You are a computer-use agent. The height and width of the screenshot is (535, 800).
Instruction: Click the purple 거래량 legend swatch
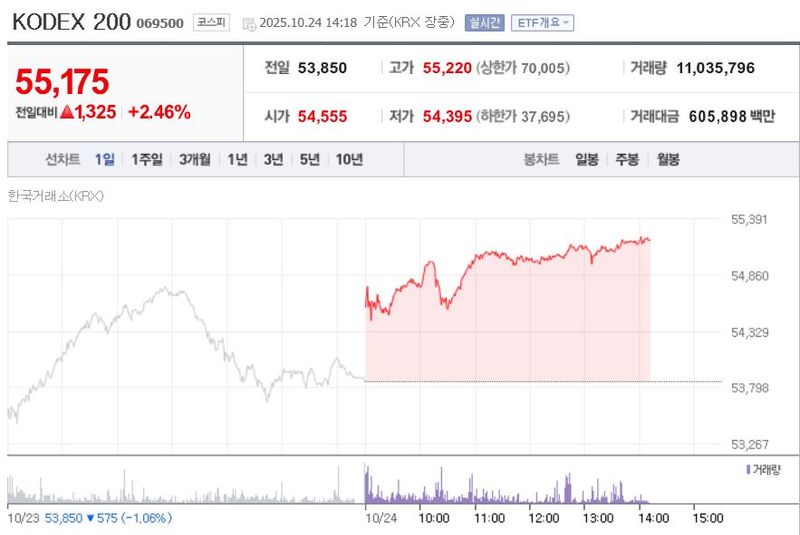click(x=749, y=468)
